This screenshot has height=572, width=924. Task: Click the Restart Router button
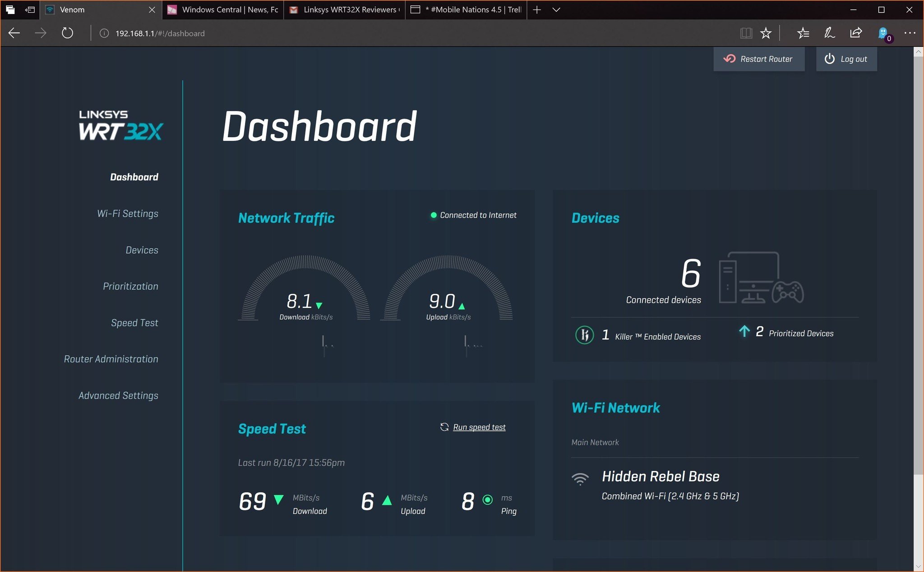[758, 59]
